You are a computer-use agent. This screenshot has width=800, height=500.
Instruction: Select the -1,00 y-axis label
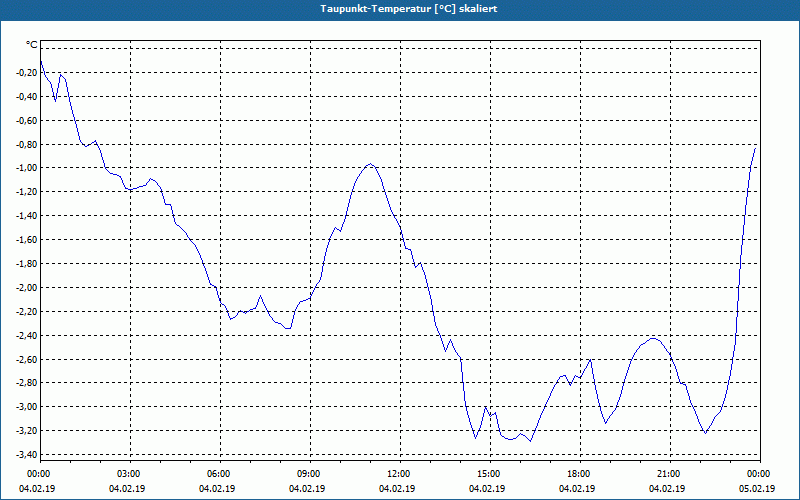pyautogui.click(x=27, y=168)
